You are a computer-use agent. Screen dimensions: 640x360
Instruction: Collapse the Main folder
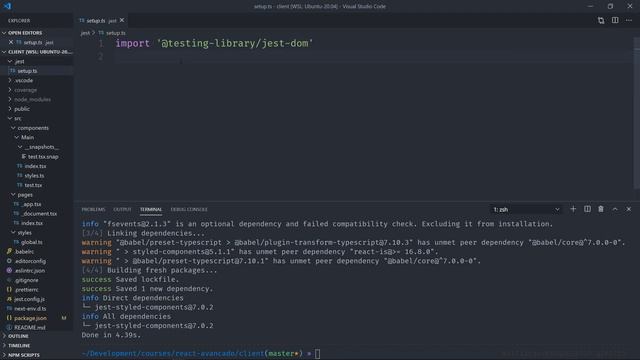click(37, 138)
